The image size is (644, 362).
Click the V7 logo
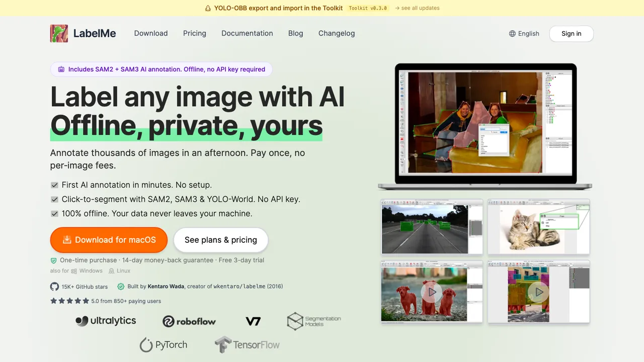click(253, 321)
